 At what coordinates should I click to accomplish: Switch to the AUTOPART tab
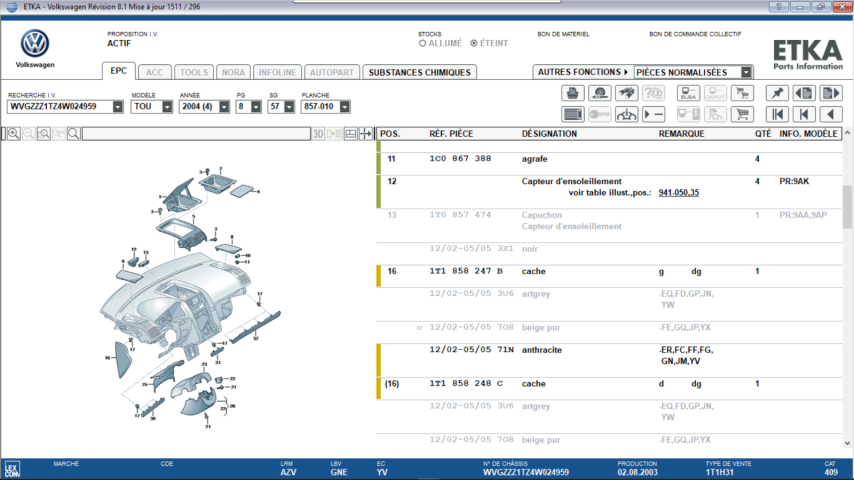332,72
